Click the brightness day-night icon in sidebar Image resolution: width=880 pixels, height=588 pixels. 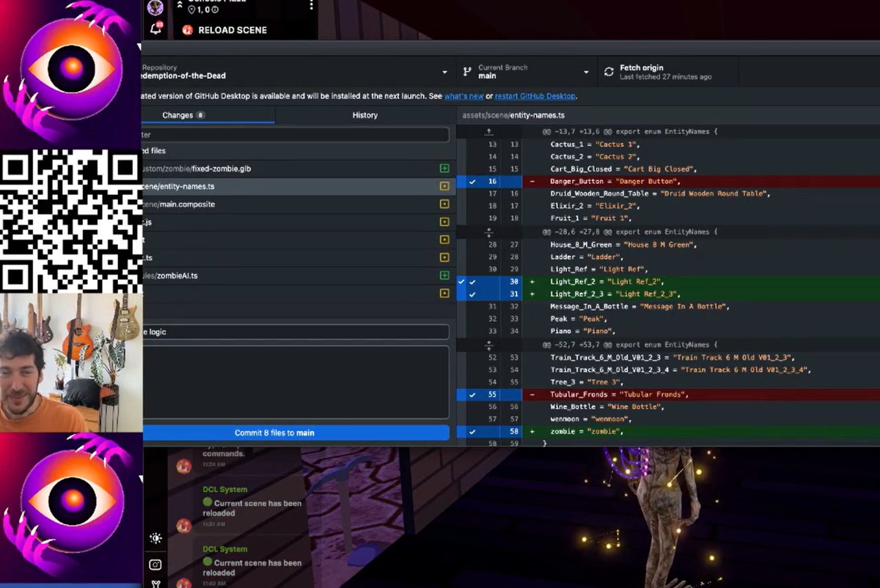tap(155, 538)
